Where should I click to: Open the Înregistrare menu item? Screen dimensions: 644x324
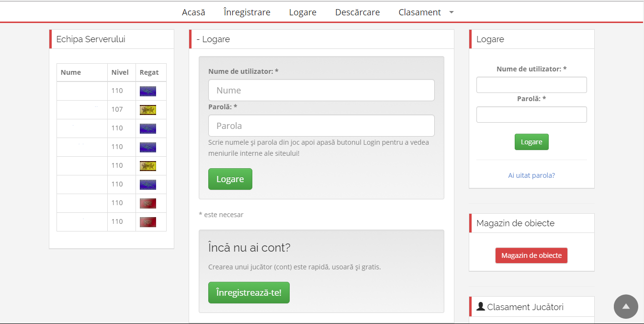(x=247, y=12)
